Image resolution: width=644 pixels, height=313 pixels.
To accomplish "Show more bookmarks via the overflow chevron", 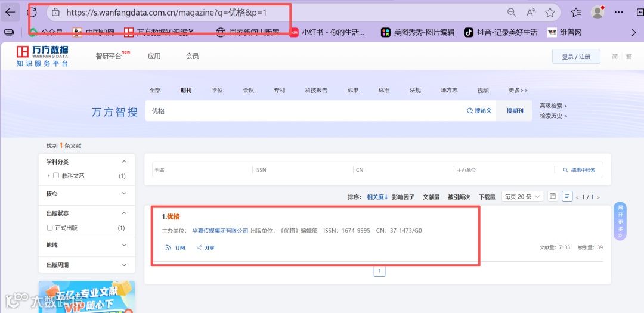I will pos(634,32).
